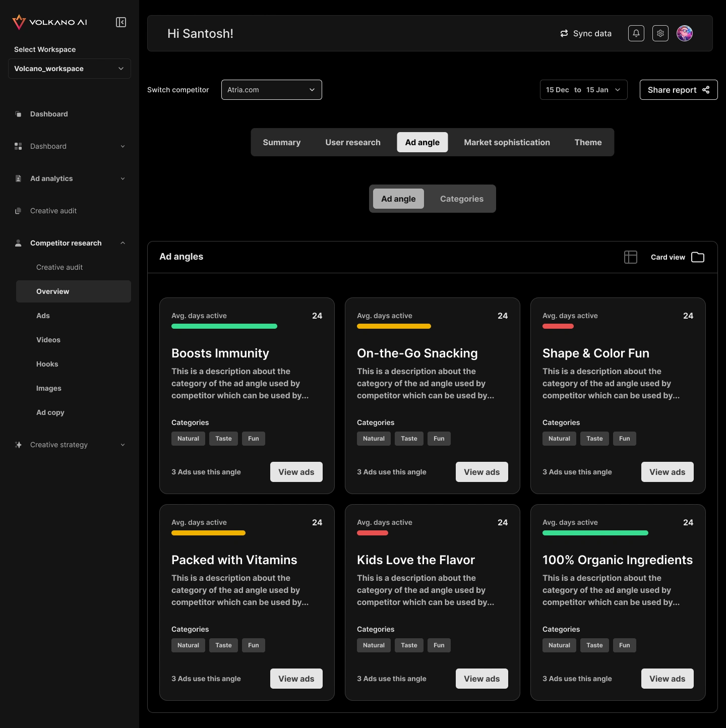Click Share report button

[x=679, y=90]
